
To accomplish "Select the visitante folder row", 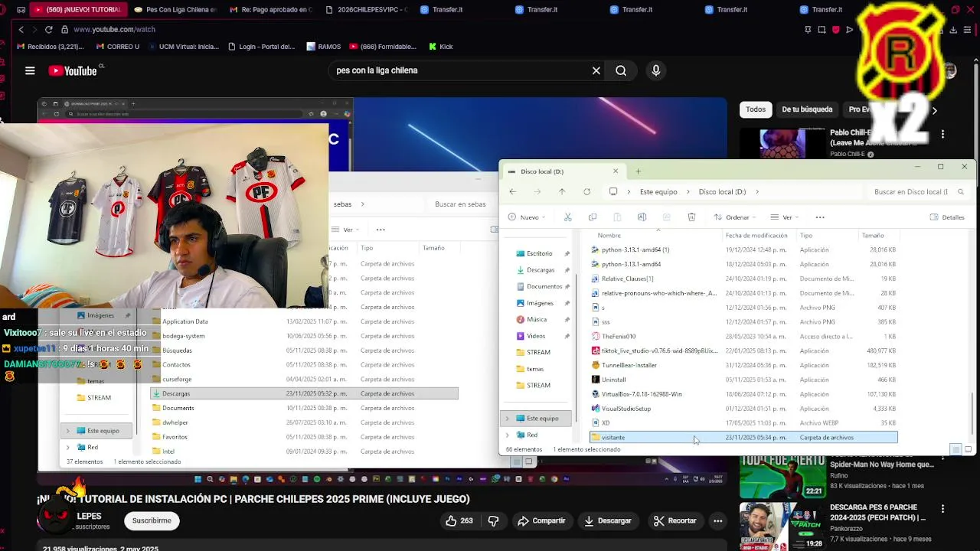I will click(x=743, y=438).
